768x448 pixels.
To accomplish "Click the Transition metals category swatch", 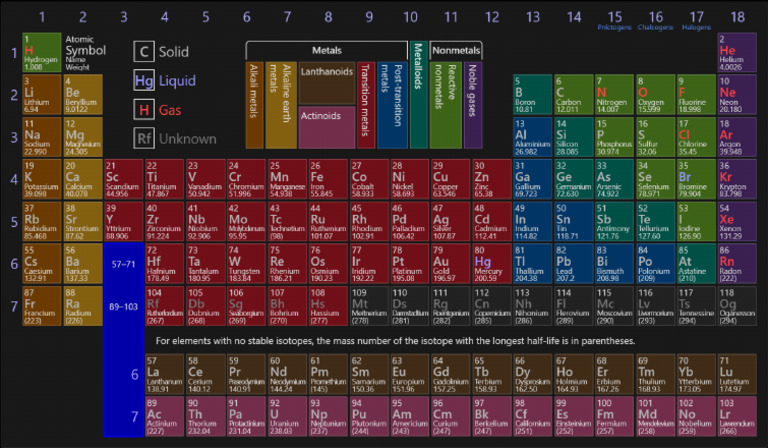I will [x=366, y=105].
